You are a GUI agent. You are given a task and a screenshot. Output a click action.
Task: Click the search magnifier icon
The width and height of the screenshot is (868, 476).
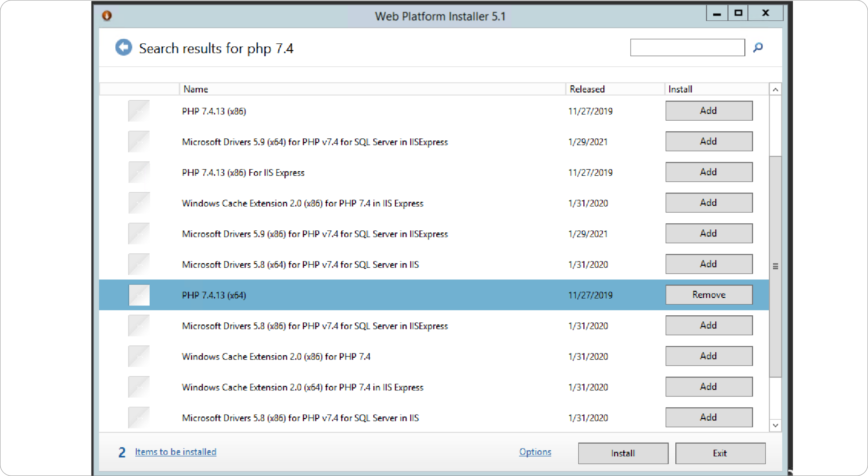point(758,48)
